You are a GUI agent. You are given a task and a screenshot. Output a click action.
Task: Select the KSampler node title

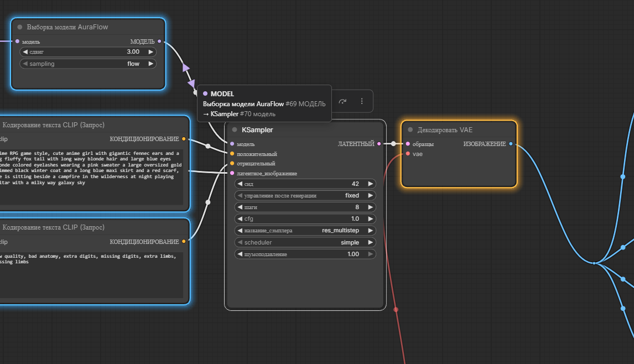(257, 130)
